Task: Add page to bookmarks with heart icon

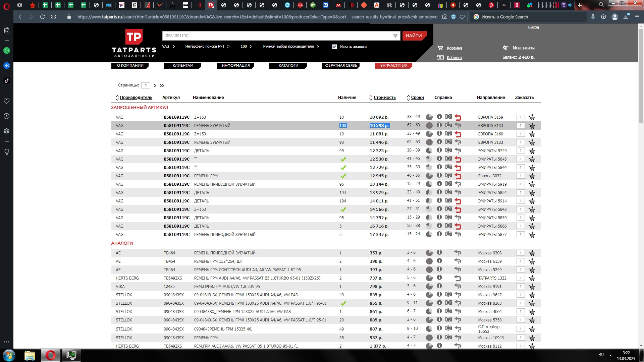Action: [462, 17]
